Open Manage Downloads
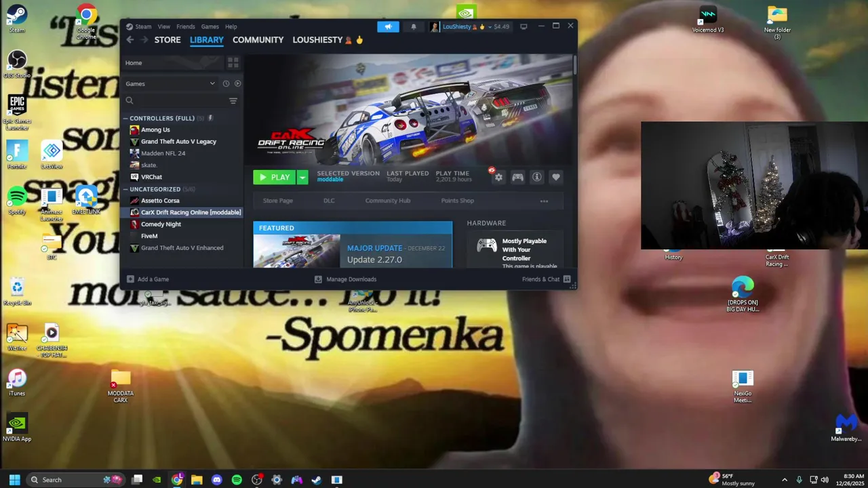 tap(345, 279)
